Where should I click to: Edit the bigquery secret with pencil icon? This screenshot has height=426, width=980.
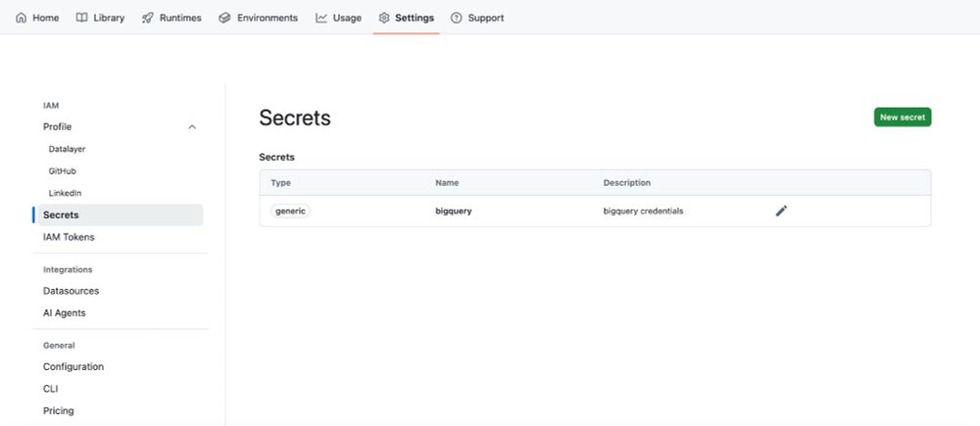coord(781,212)
